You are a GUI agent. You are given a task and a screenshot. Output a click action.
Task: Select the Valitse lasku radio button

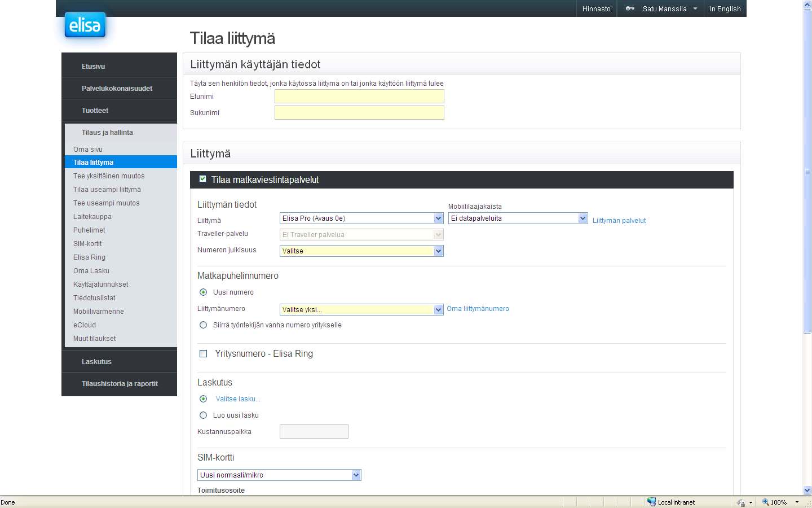click(x=203, y=398)
